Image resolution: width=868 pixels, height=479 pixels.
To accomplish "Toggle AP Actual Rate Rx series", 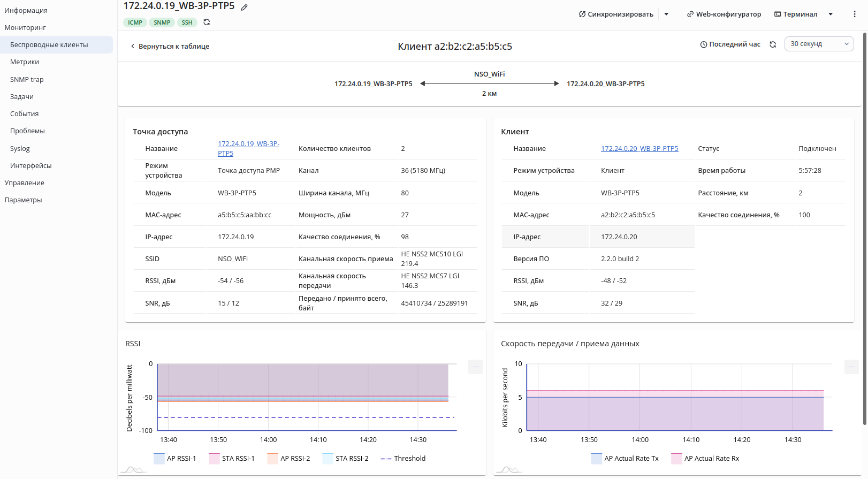I will [705, 459].
